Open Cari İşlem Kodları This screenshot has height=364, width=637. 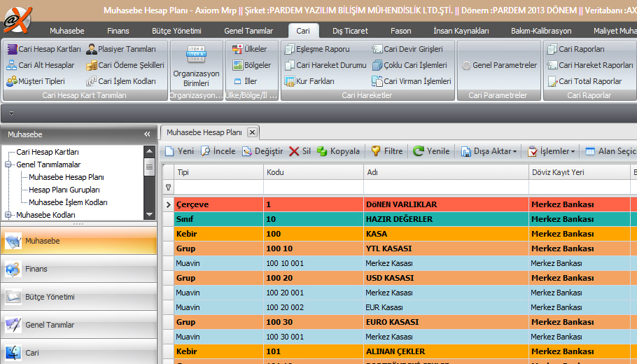[121, 81]
